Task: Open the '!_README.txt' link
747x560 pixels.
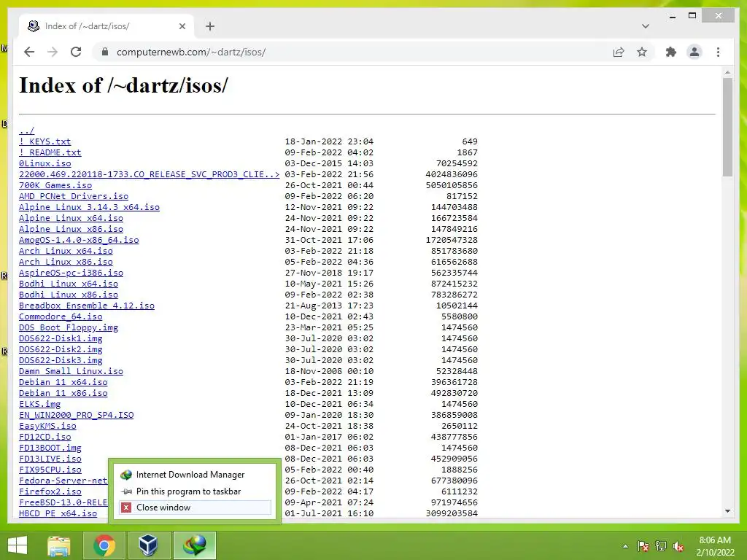Action: [50, 152]
